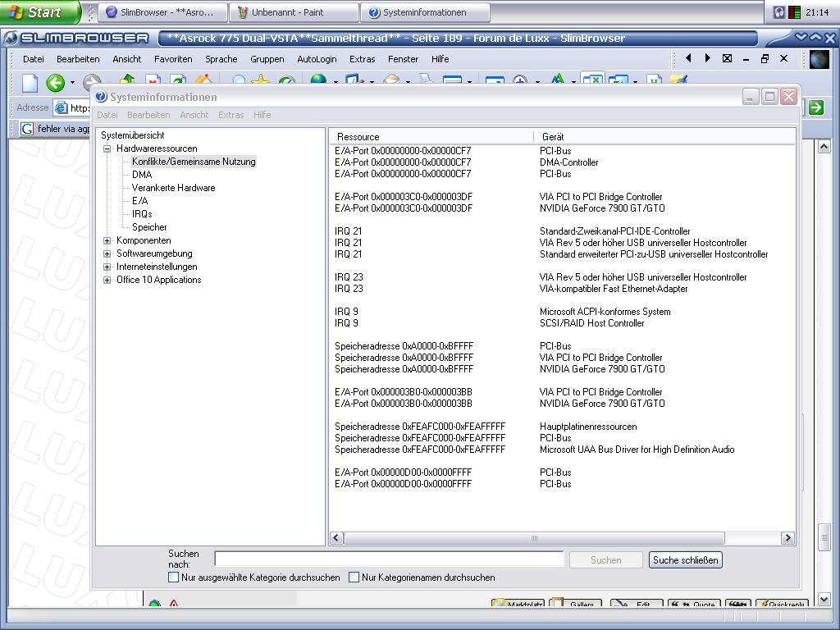Click the Suchen search button
The height and width of the screenshot is (630, 840).
click(x=606, y=559)
